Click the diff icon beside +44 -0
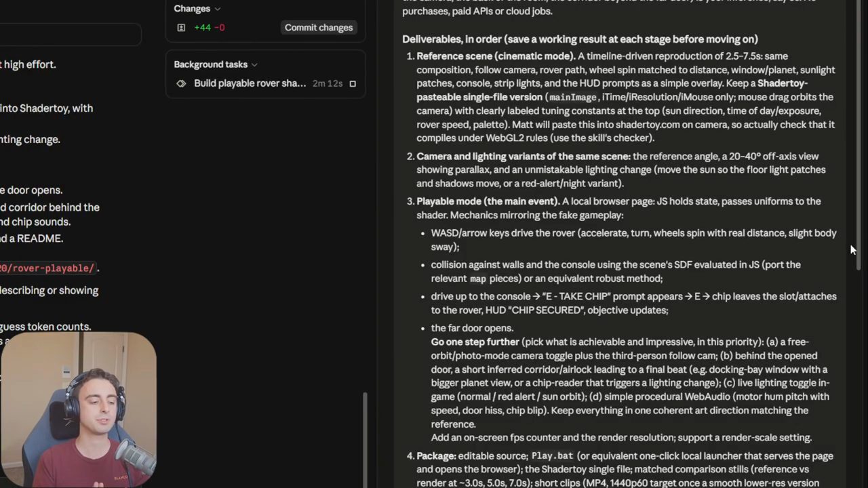The height and width of the screenshot is (488, 868). click(x=181, y=28)
